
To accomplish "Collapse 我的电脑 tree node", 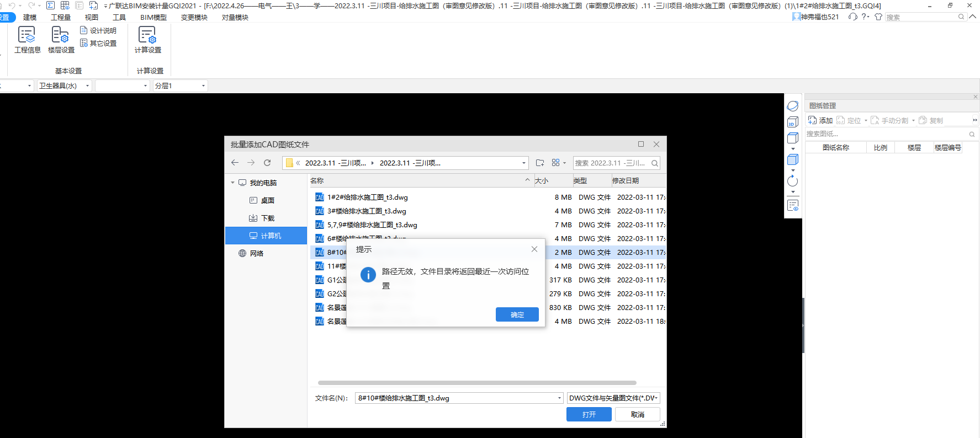I will pyautogui.click(x=232, y=183).
